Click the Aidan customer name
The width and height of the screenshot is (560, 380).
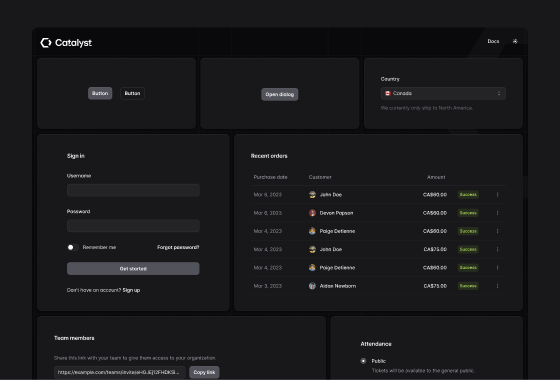coord(338,286)
